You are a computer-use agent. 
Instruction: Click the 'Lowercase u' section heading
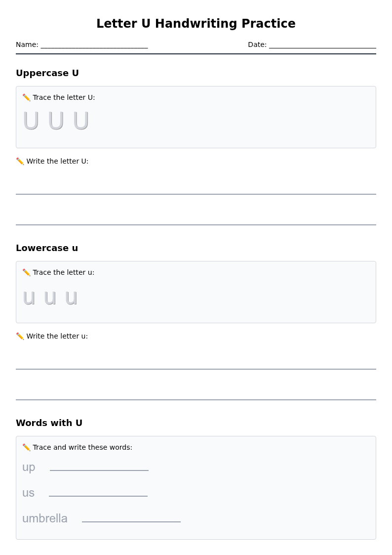click(47, 248)
